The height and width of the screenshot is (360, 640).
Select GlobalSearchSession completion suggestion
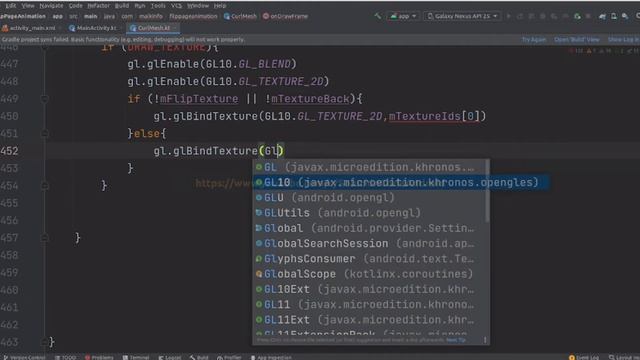click(x=369, y=244)
